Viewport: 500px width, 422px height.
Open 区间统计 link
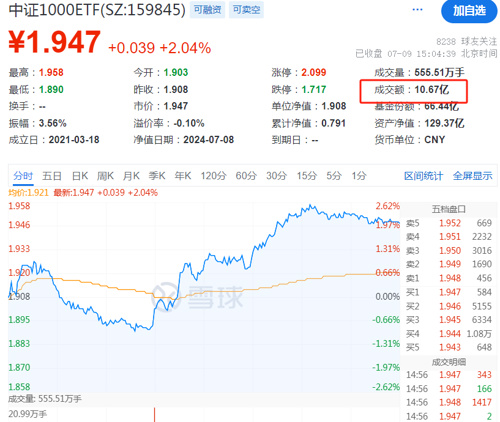tap(423, 176)
